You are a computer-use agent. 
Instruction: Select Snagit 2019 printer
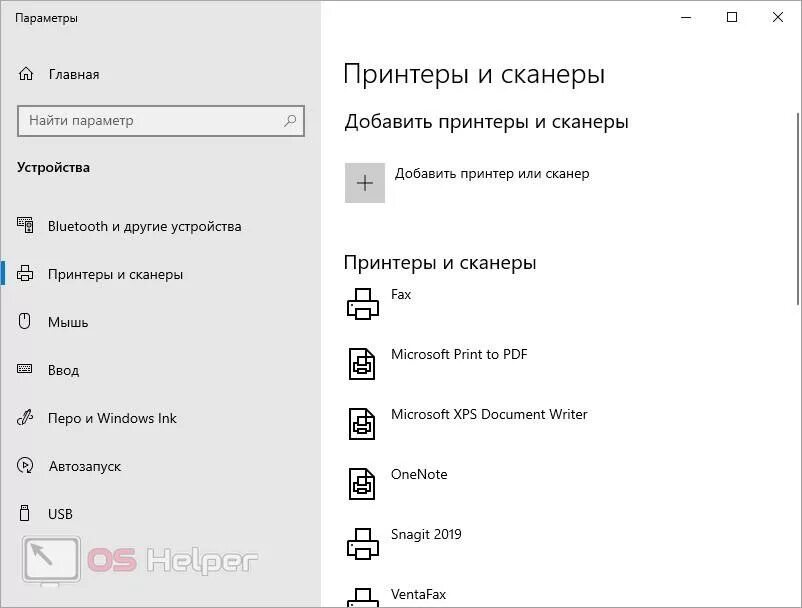tap(426, 534)
